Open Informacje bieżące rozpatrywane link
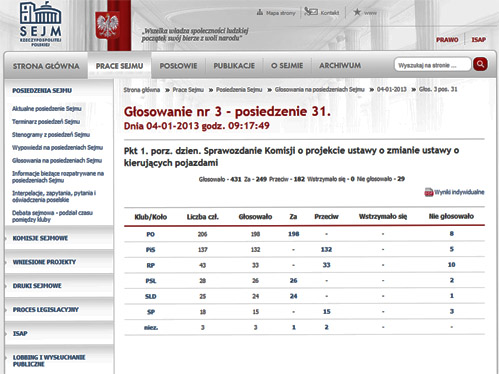499x374 pixels. tap(58, 177)
